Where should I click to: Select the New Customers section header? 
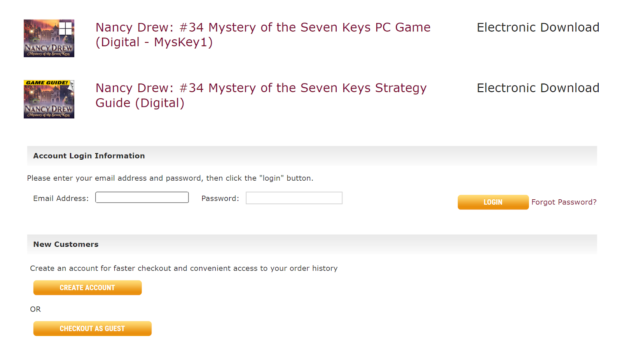pos(66,244)
